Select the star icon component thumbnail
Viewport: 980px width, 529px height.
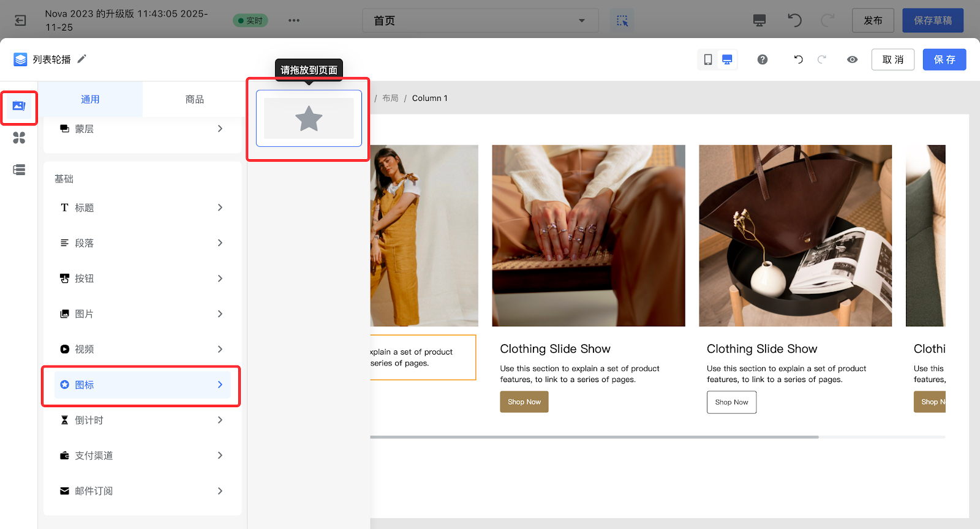click(x=309, y=119)
